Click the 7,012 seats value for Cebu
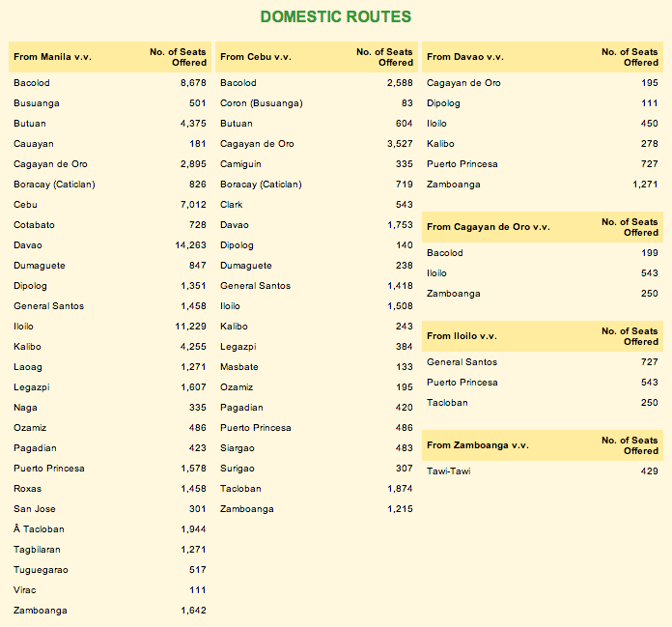 [193, 205]
